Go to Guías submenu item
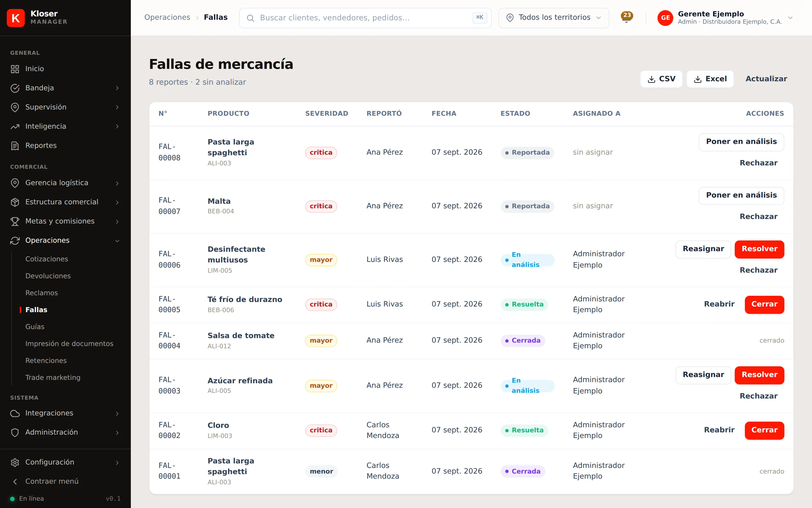This screenshot has width=812, height=508. click(x=35, y=327)
